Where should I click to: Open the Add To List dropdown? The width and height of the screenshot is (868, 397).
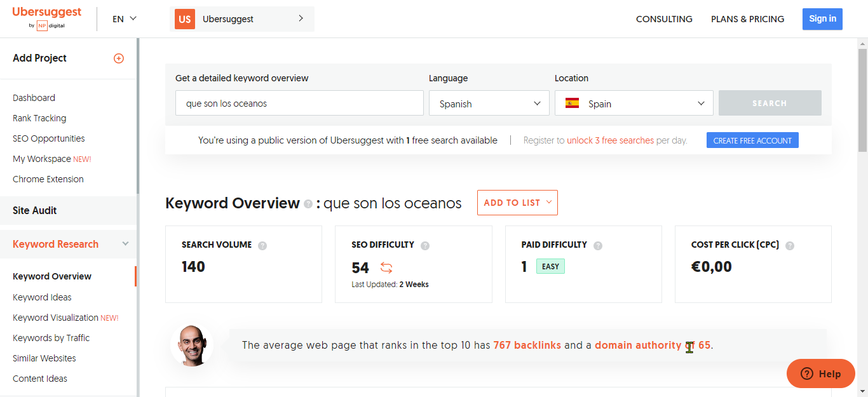point(517,203)
